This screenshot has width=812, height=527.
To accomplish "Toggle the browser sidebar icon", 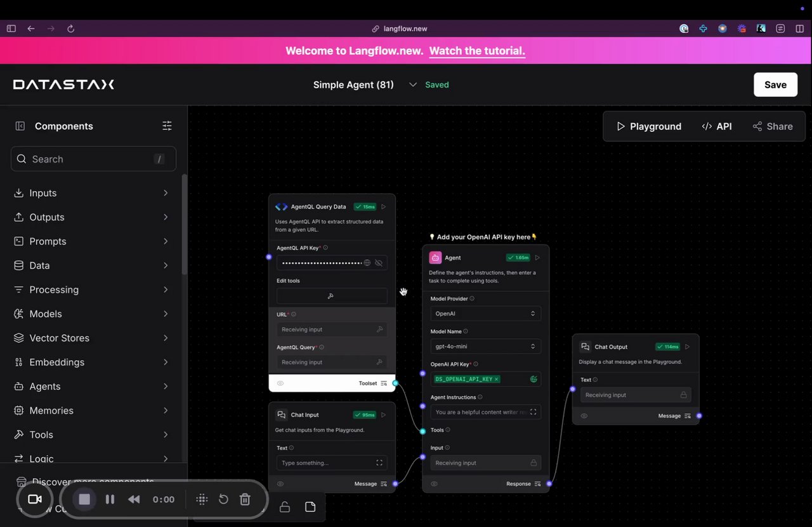I will click(11, 29).
